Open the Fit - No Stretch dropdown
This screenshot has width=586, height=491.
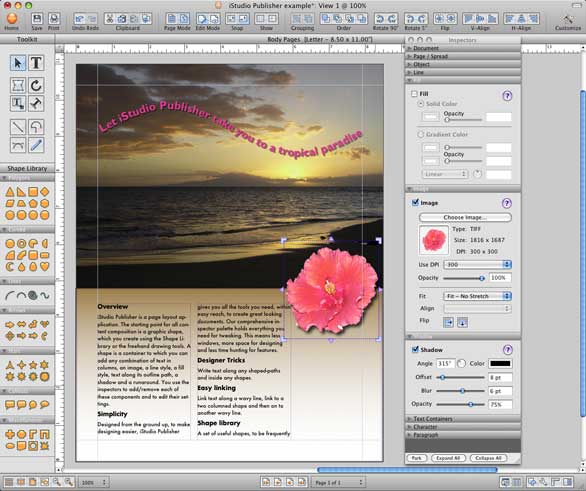tap(477, 296)
